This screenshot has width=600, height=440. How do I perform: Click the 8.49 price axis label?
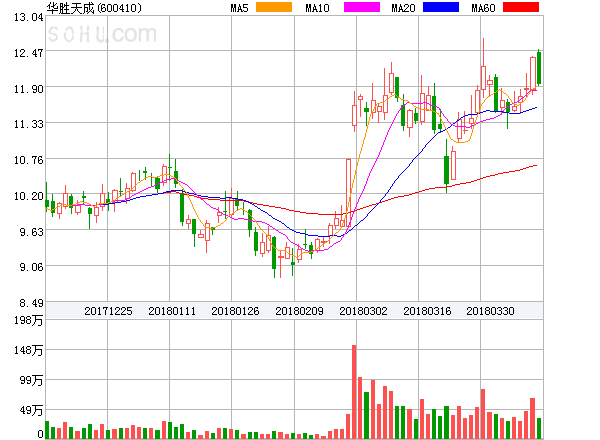pyautogui.click(x=31, y=303)
